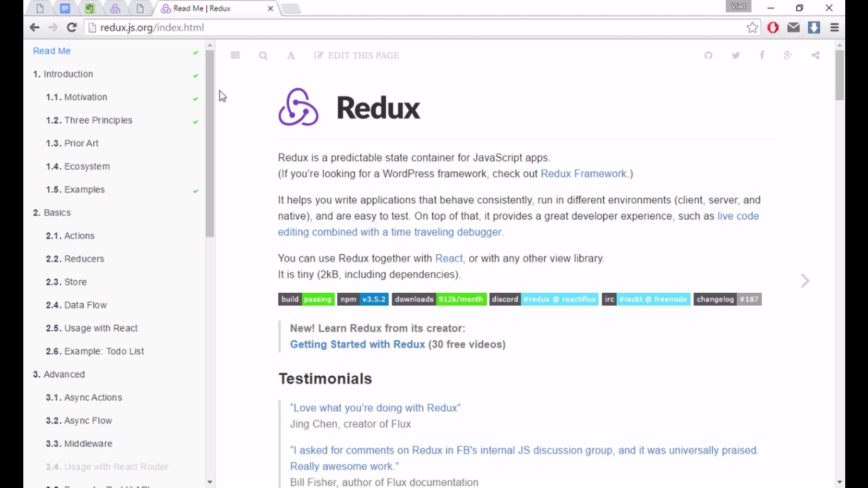868x488 pixels.
Task: Click the main page scrollbar thumb
Action: [840, 75]
